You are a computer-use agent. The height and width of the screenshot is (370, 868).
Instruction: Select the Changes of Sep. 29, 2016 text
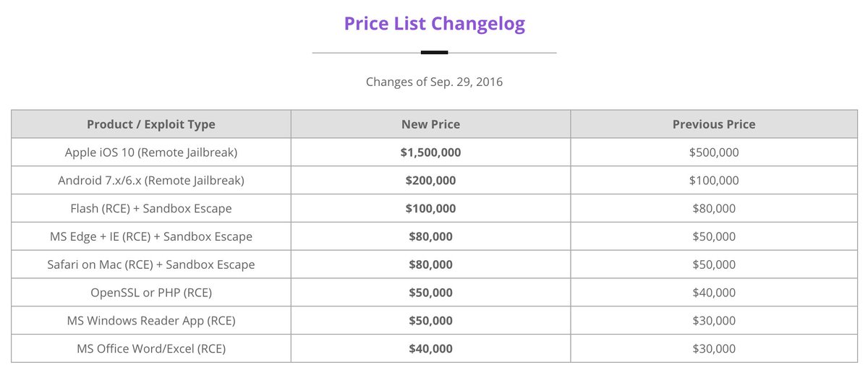(x=434, y=82)
